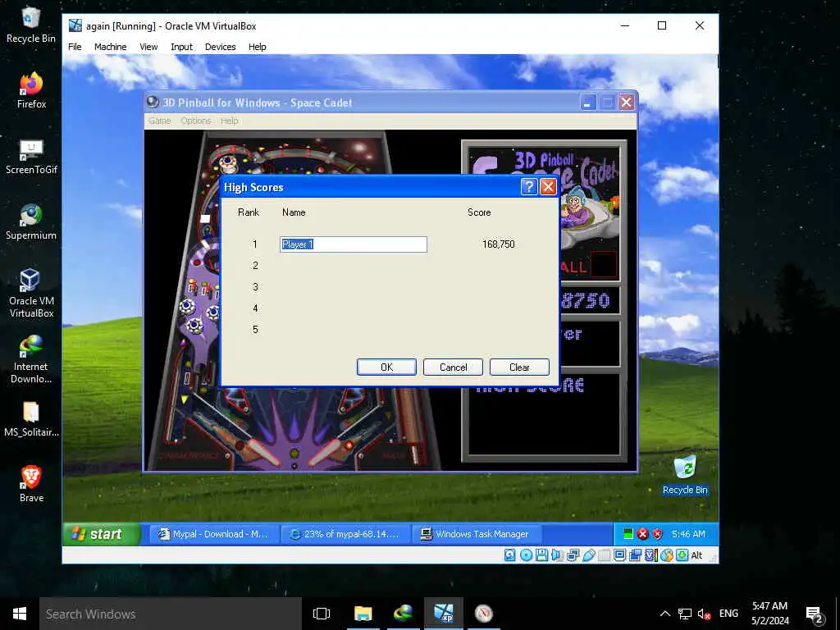
Task: Switch to Windows Task Manager taskbar item
Action: point(477,534)
